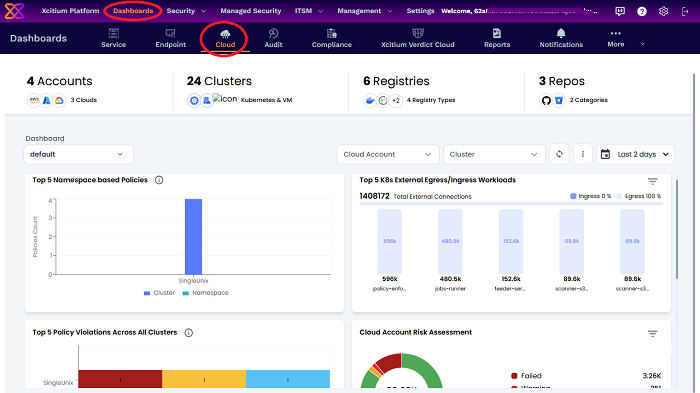This screenshot has height=393, width=700.
Task: Expand the Security menu
Action: pyautogui.click(x=186, y=11)
